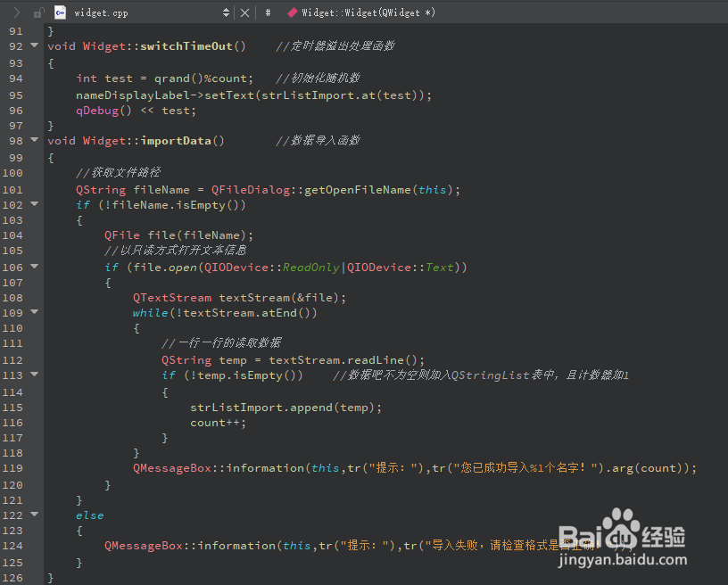Screen dimensions: 728x585
Task: Click 'fileName.isEmpty()' on line 102
Action: 176,205
